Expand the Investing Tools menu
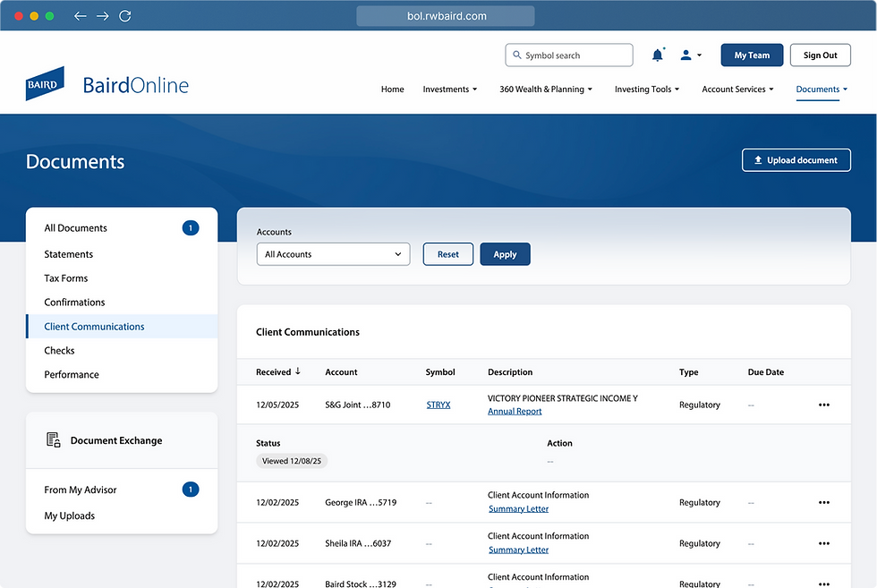 pyautogui.click(x=647, y=89)
